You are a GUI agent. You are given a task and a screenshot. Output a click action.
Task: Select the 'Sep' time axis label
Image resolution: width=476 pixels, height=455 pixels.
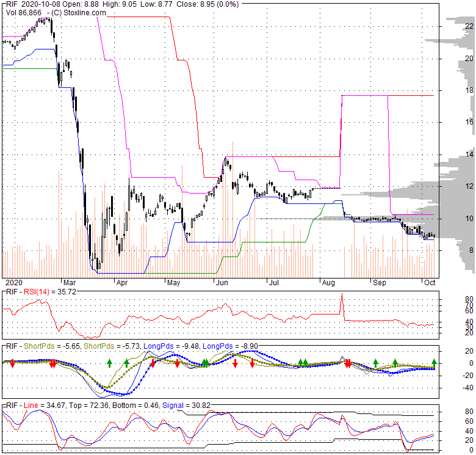[x=380, y=283]
